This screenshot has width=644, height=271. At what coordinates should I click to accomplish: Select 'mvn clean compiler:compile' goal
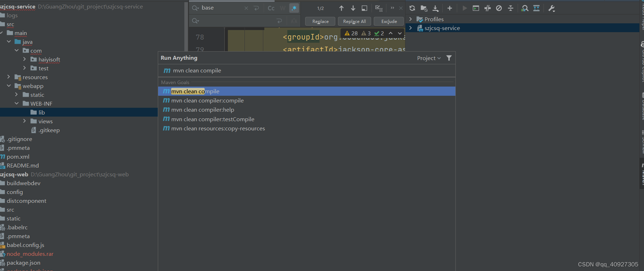coord(306,101)
